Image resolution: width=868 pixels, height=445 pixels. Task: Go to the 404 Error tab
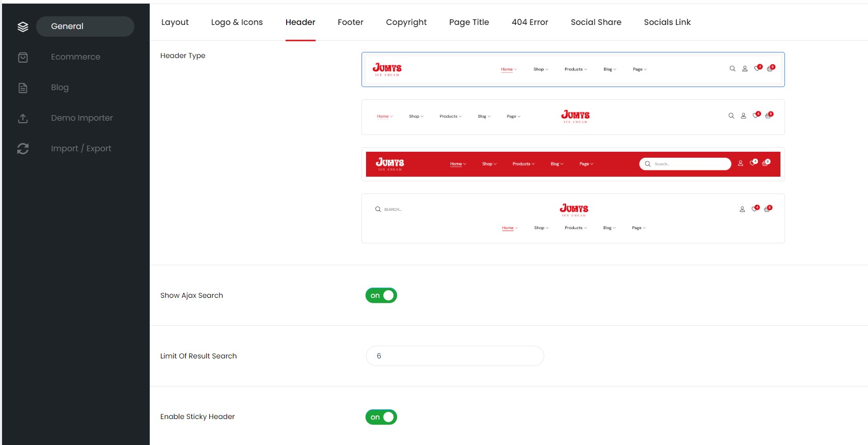pyautogui.click(x=529, y=22)
